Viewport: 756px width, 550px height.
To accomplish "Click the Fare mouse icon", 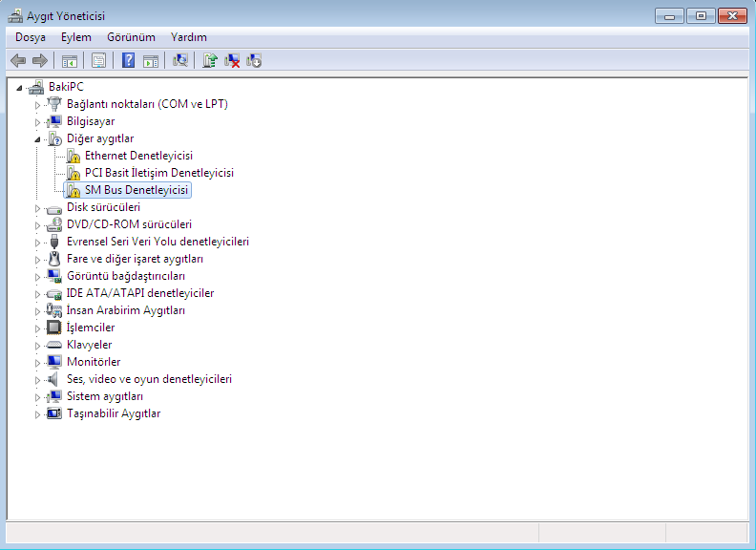I will (x=54, y=259).
